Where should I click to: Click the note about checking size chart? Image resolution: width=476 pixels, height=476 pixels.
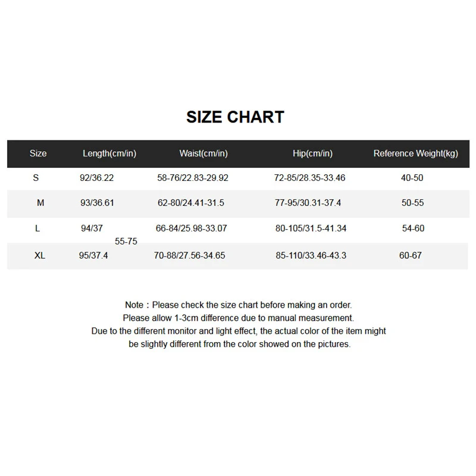pyautogui.click(x=239, y=305)
